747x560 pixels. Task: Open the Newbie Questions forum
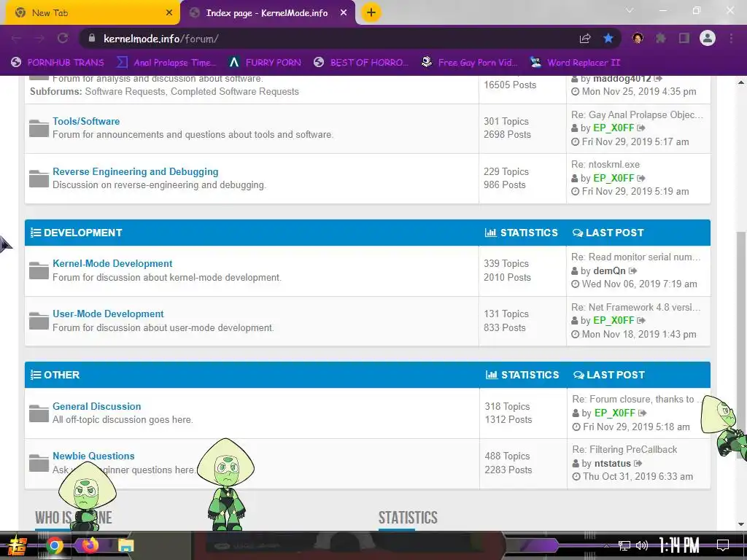point(93,456)
